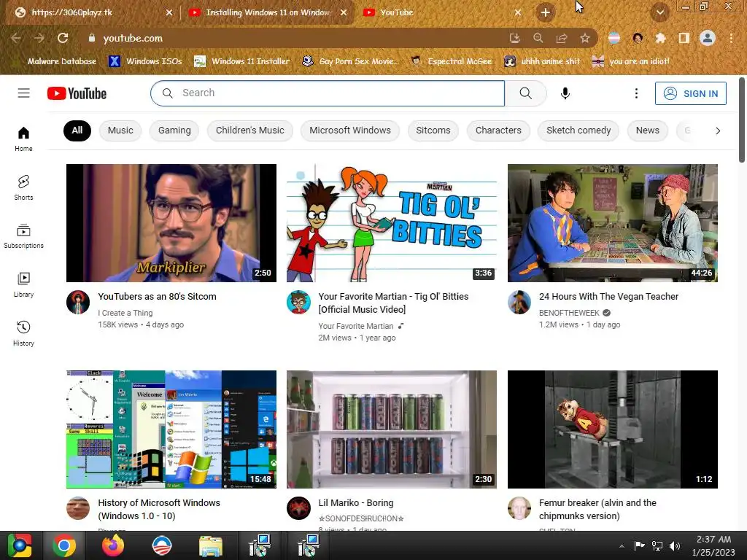Play the Tig Ol' Bitties video thumbnail

[392, 223]
